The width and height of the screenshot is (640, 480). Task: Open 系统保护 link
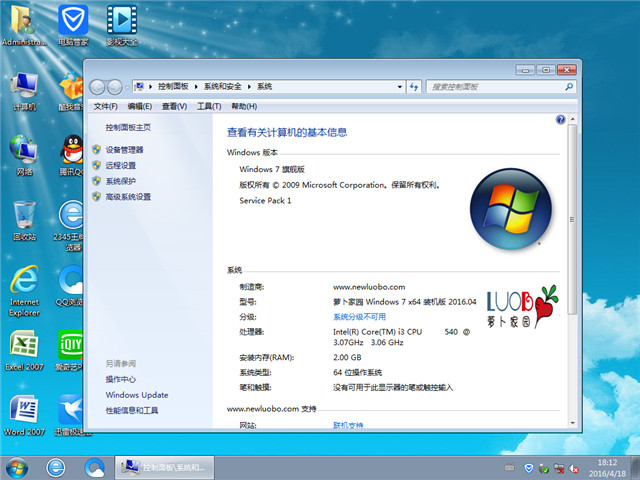click(121, 181)
